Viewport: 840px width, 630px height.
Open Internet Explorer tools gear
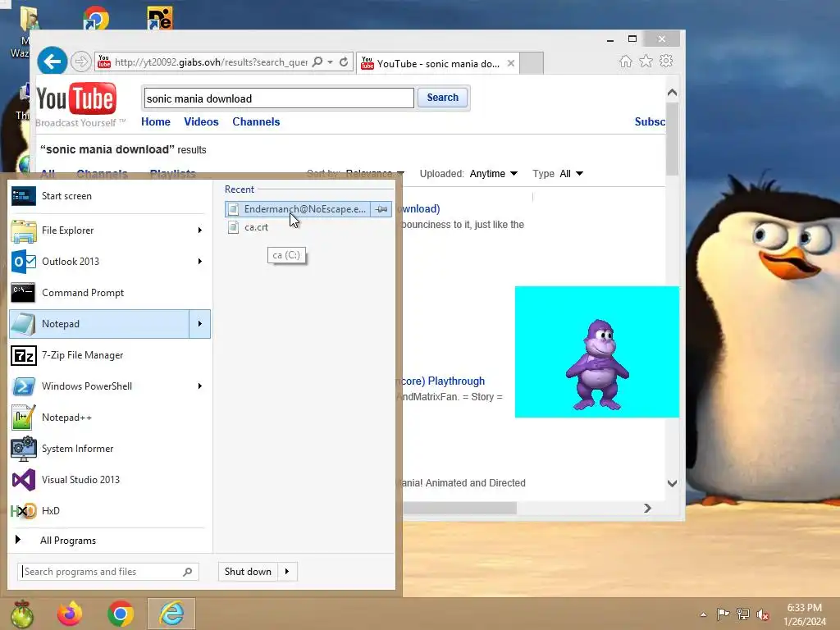(666, 61)
